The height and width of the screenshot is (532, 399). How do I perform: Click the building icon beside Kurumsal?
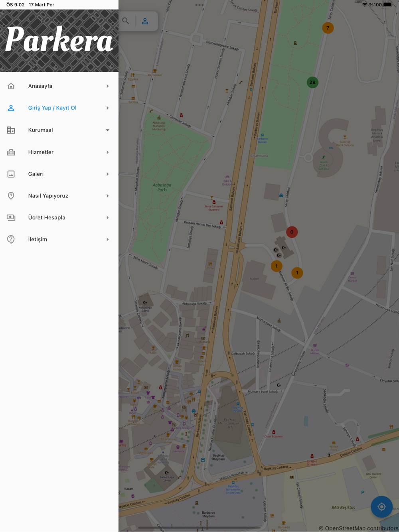(11, 130)
